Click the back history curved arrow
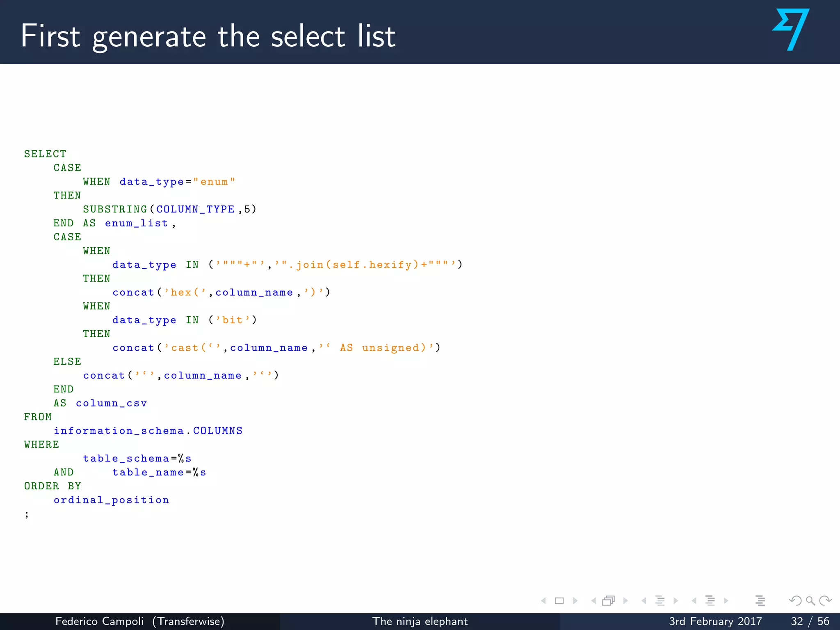Image resolution: width=840 pixels, height=630 pixels. [795, 601]
